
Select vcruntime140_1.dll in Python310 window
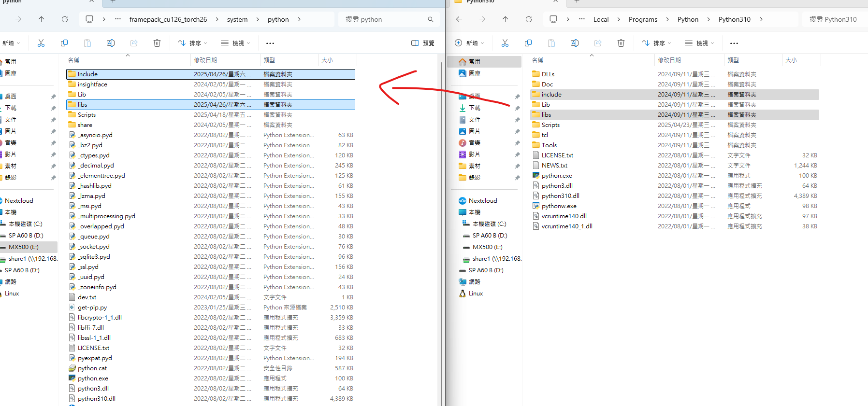coord(675,226)
